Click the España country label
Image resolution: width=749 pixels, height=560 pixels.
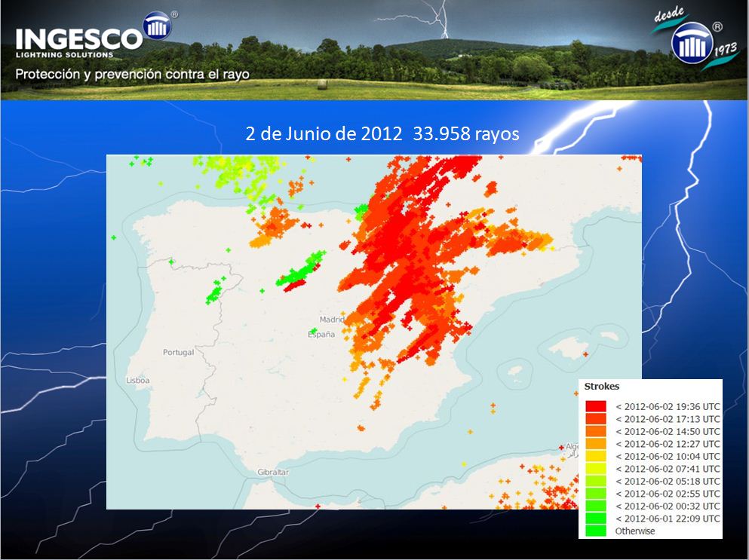(321, 335)
